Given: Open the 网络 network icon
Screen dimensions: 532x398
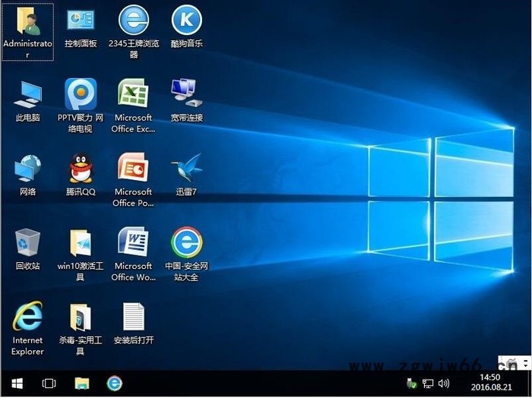Looking at the screenshot, I should point(28,169).
